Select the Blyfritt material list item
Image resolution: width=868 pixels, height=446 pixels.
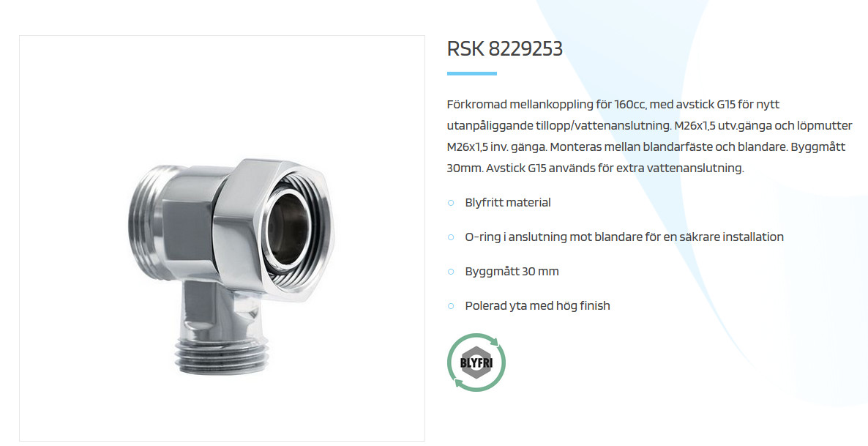tap(508, 203)
